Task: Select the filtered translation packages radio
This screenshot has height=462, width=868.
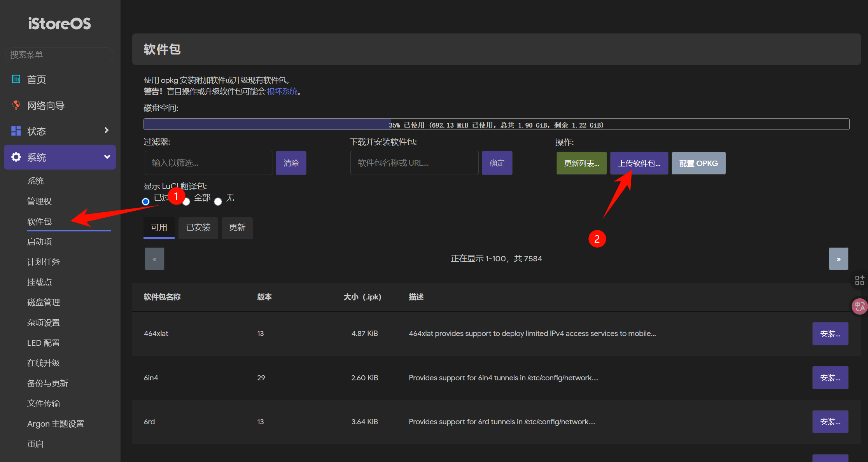Action: pyautogui.click(x=146, y=201)
